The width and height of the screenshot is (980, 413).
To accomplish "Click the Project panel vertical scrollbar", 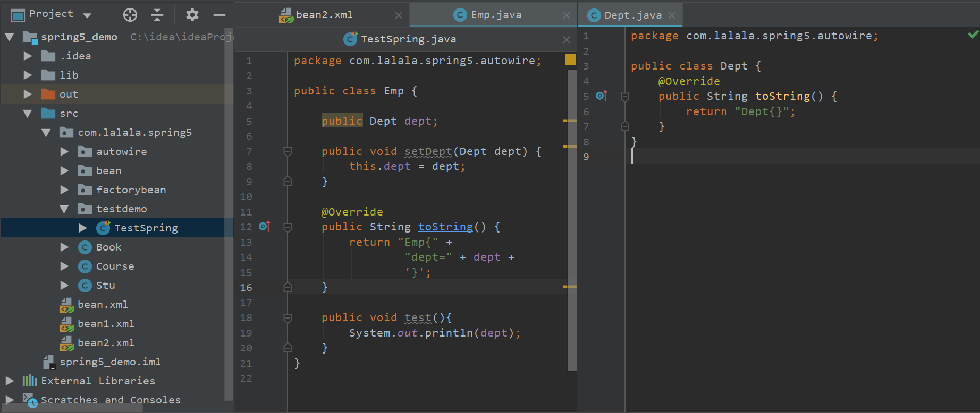I will 229,214.
